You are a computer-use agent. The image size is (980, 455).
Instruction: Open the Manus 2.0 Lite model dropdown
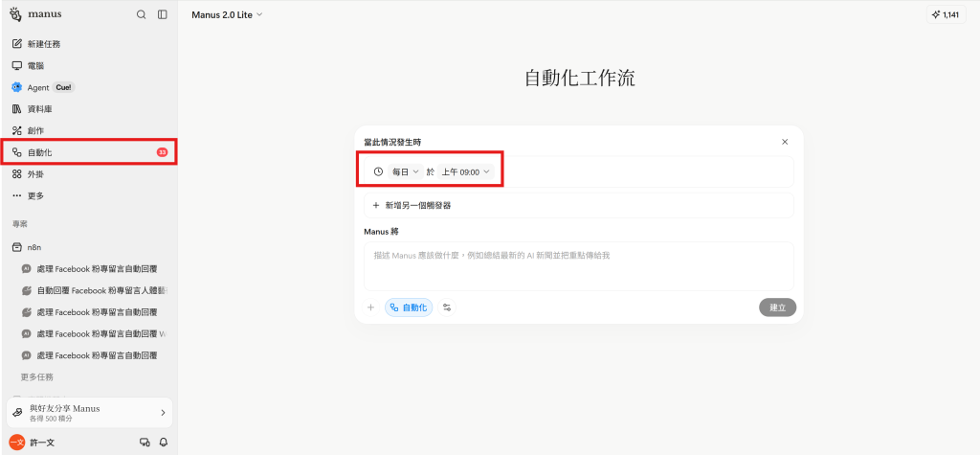click(227, 14)
